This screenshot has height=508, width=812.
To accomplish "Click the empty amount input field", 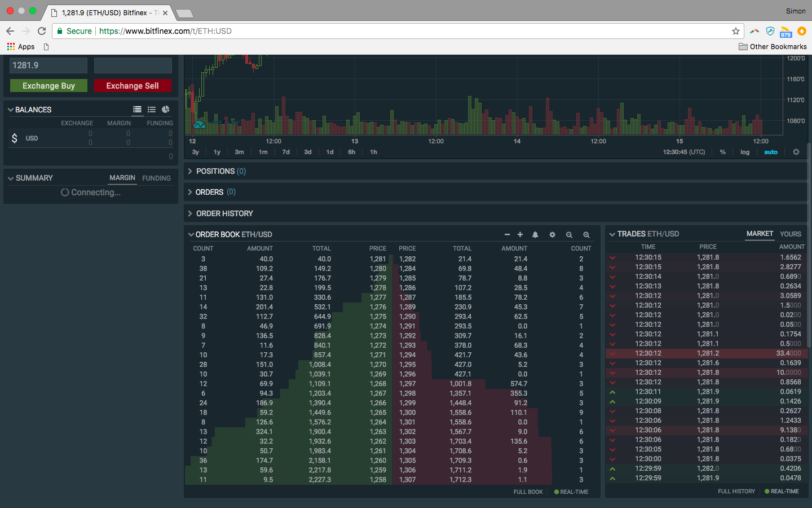I will (133, 65).
